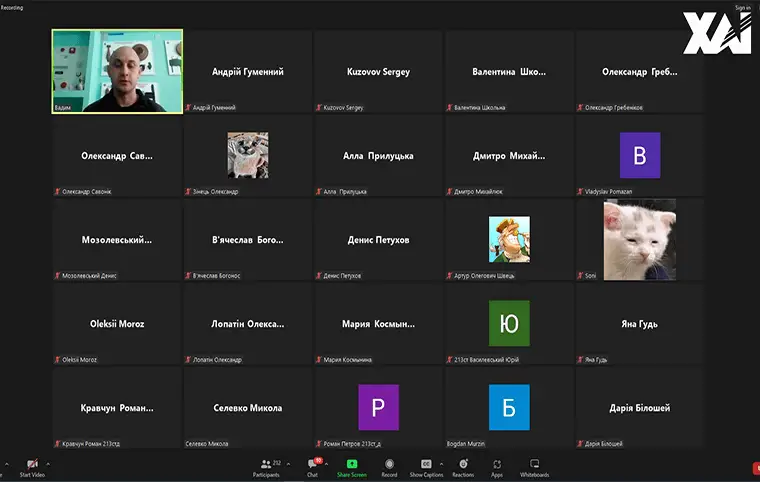Open the Reactions menu
760x482 pixels.
(462, 466)
